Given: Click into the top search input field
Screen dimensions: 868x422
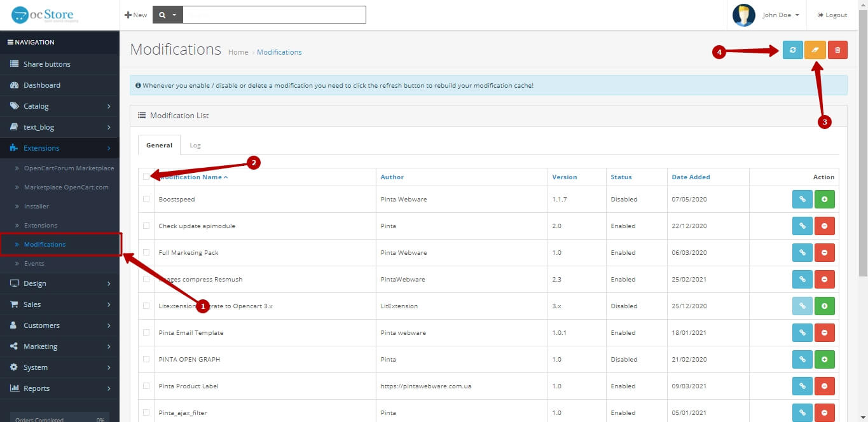Looking at the screenshot, I should (x=274, y=15).
